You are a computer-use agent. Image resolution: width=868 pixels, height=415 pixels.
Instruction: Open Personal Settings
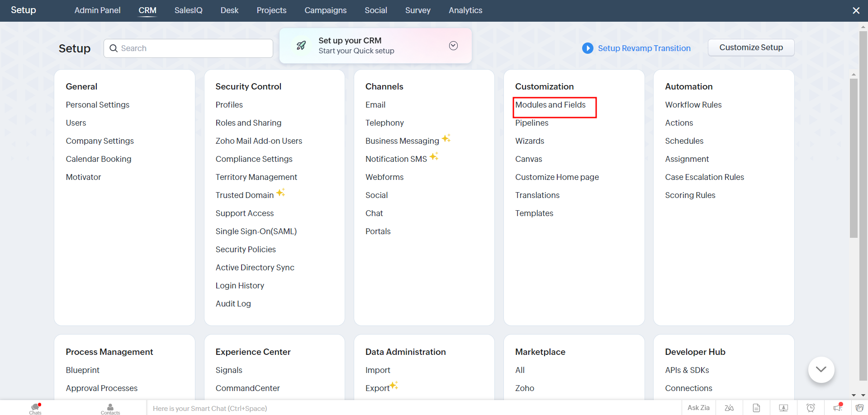pos(98,105)
